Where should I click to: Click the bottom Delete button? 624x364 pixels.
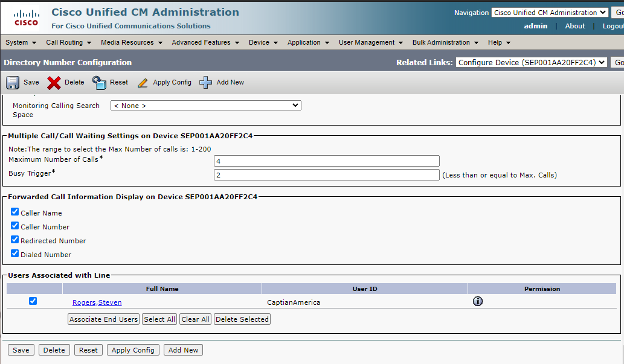(54, 350)
